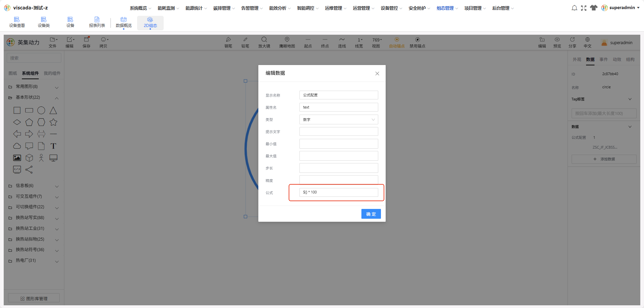Open the notifications bell icon
Viewport: 644px width, 308px height.
pyautogui.click(x=574, y=8)
